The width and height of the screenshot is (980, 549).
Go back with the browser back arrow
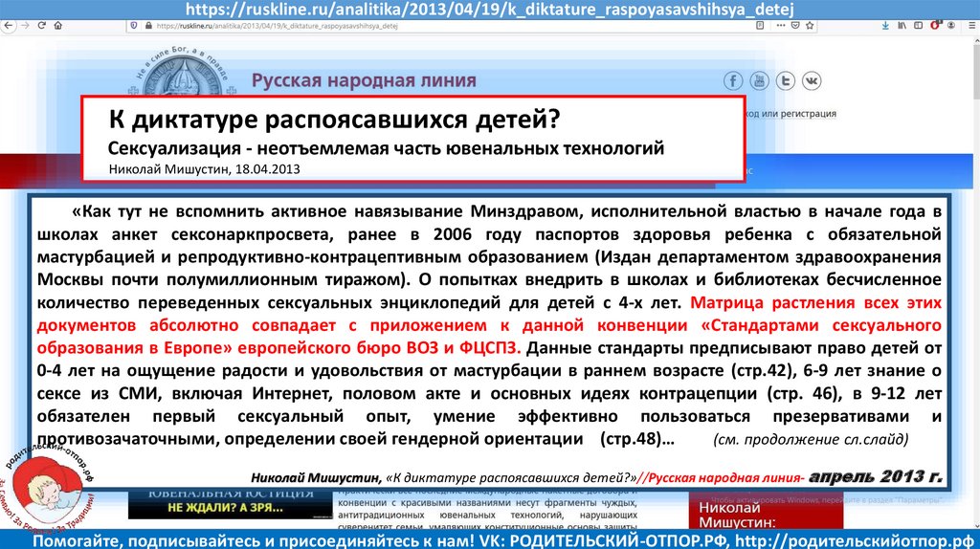[x=8, y=26]
